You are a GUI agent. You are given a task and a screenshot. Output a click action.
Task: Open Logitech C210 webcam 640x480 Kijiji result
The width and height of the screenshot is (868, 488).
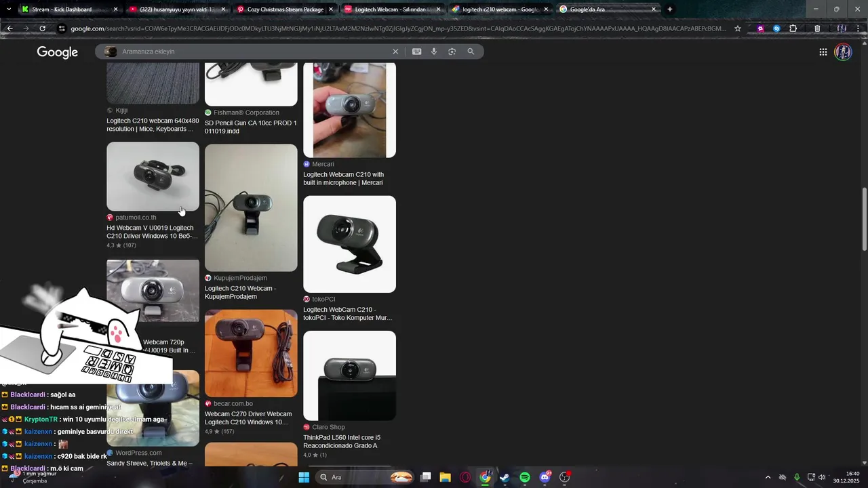coord(153,125)
